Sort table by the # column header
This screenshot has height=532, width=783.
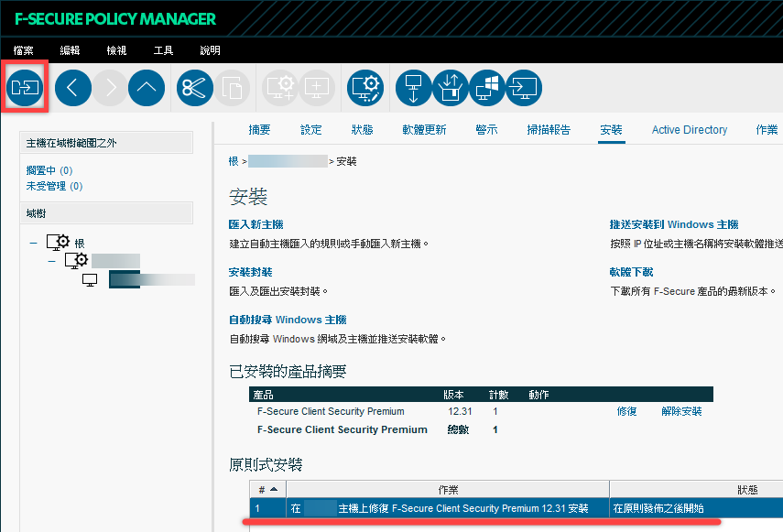(267, 490)
